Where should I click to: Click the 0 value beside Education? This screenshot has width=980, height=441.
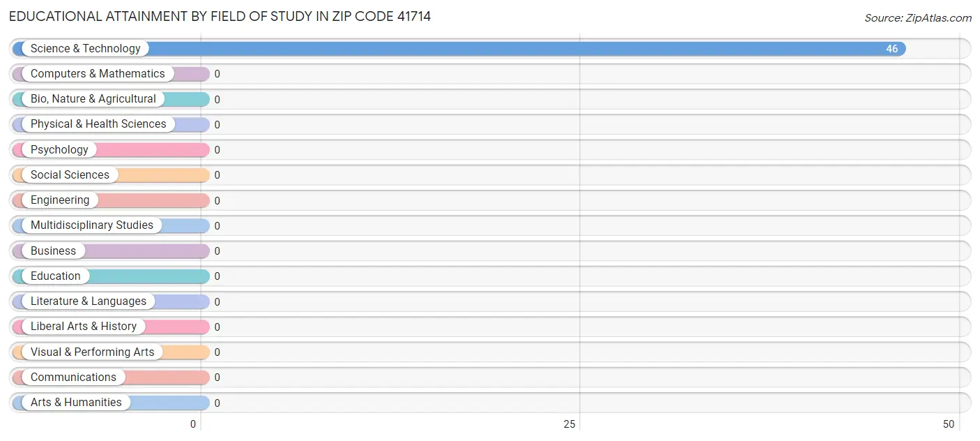tap(217, 276)
